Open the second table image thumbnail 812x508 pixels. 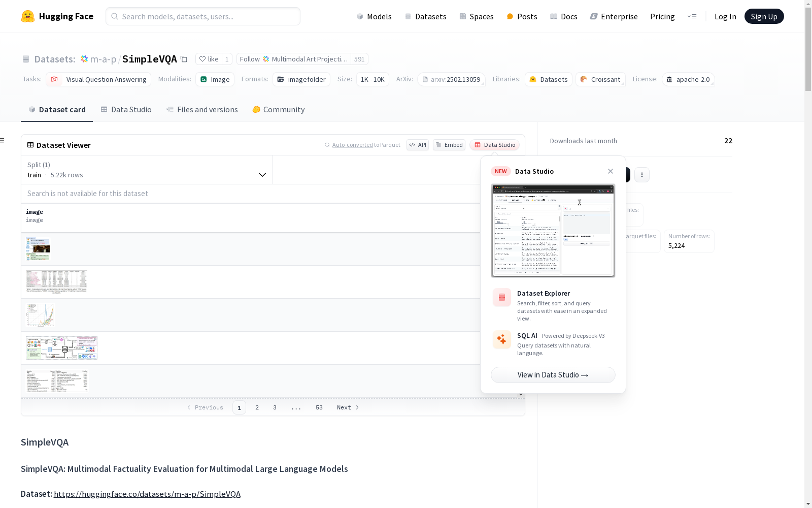click(x=57, y=282)
